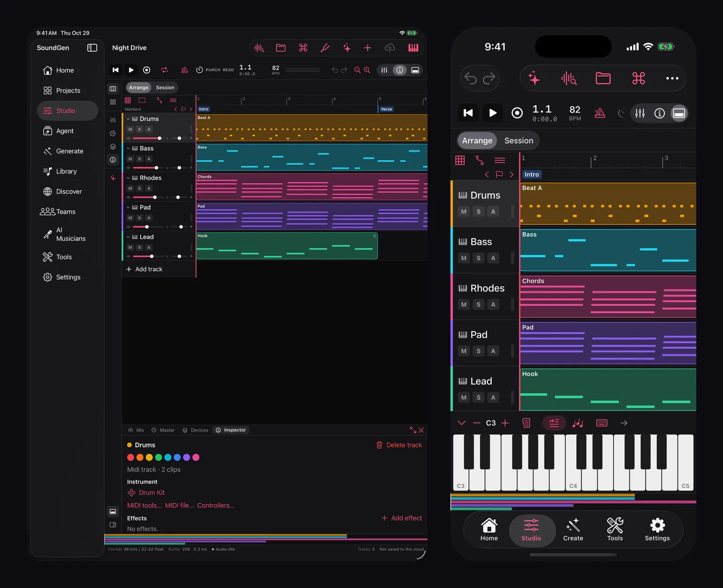
Task: Click Play in the phone transport bar
Action: pyautogui.click(x=493, y=113)
